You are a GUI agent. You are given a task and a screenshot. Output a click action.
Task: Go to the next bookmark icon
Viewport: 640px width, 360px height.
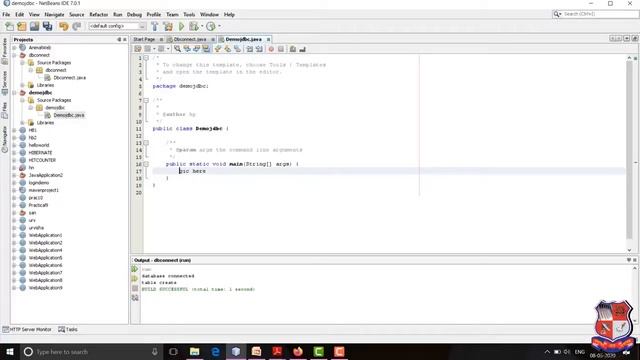(227, 49)
